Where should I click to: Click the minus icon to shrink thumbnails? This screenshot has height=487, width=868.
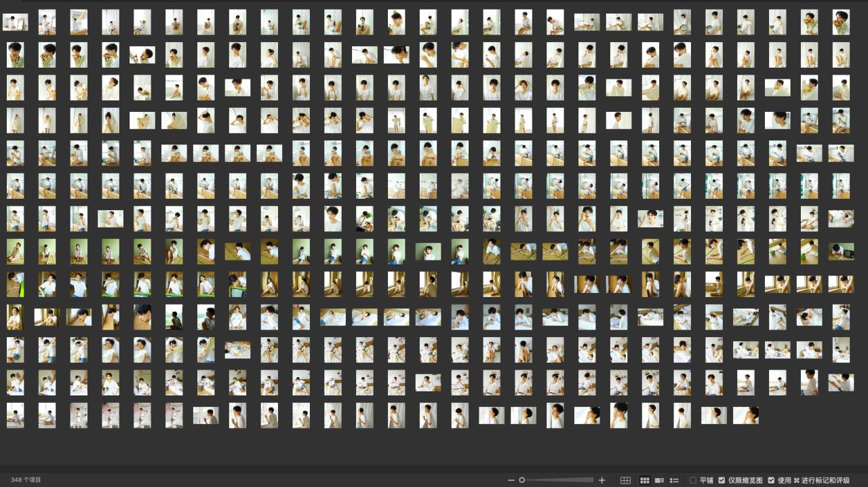click(511, 480)
